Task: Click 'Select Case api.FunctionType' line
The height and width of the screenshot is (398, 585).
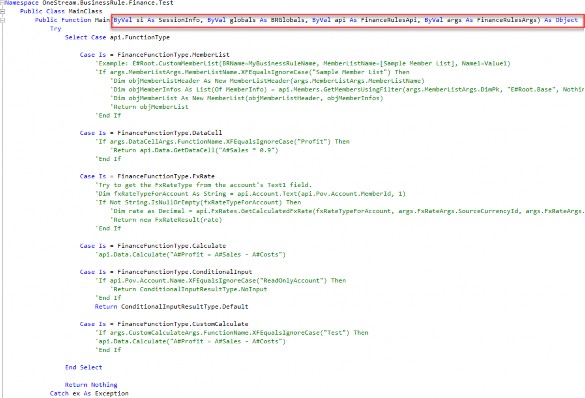Action: (117, 37)
